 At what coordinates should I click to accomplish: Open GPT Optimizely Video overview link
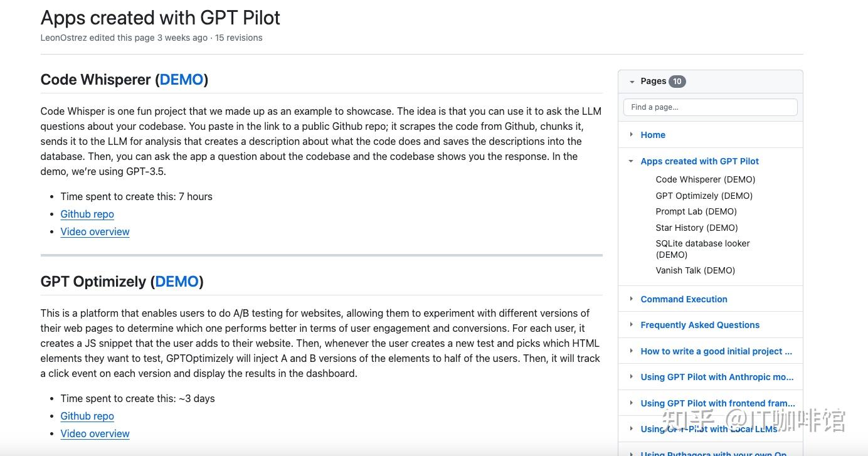[95, 433]
